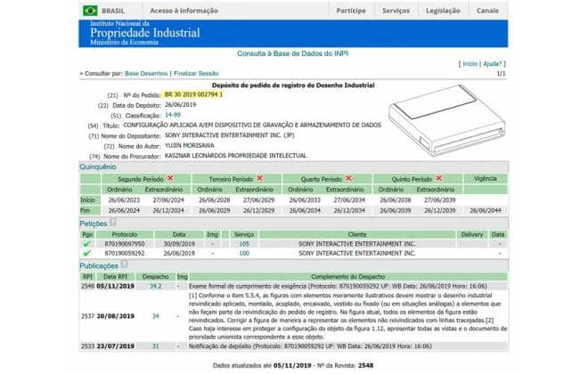Select KASZNAR LEONARDOS PROPRIEDADE INTELECTUAL text
588x374 pixels.
[x=235, y=156]
